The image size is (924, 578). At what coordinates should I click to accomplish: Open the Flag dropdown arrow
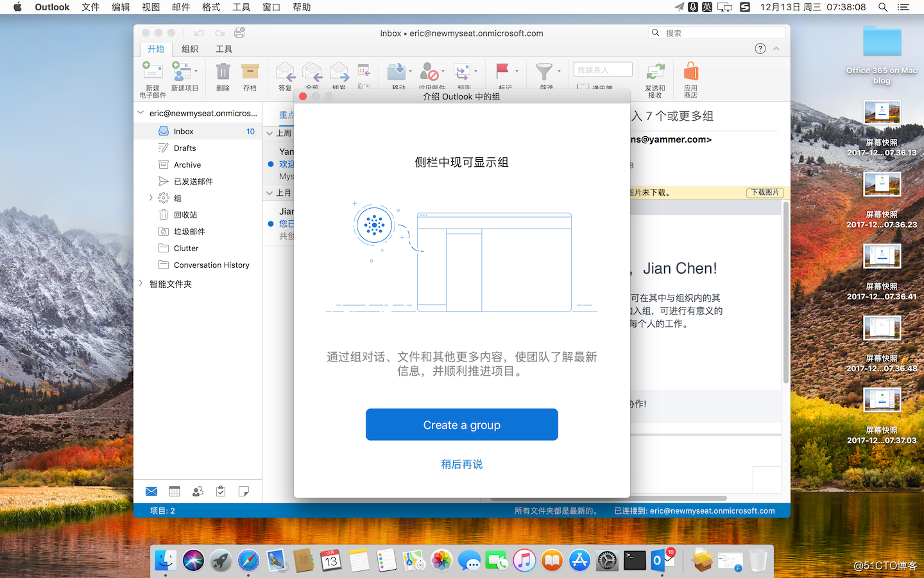click(517, 71)
